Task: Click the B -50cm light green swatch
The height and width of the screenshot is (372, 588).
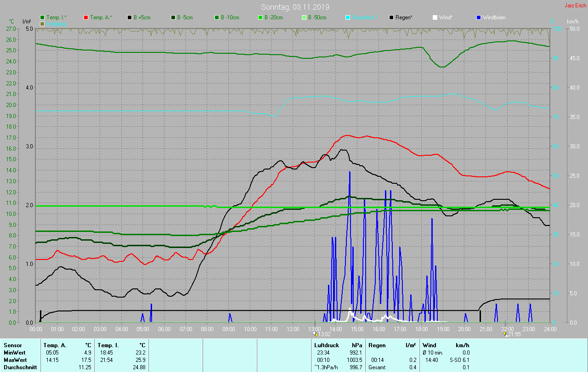Action: (304, 17)
